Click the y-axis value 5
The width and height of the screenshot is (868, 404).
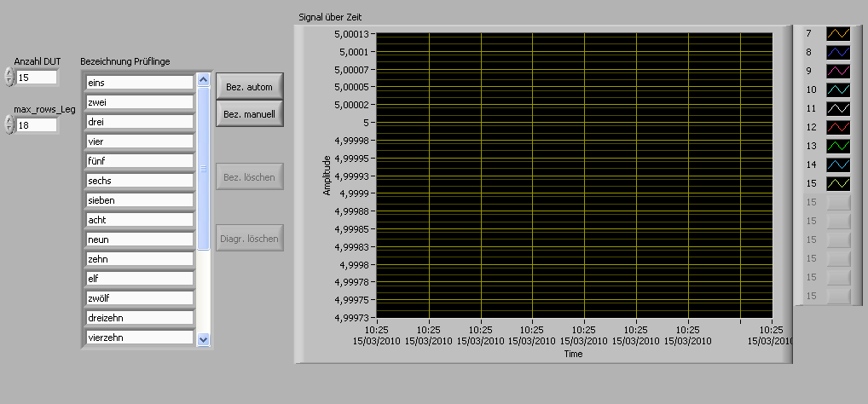tap(367, 122)
